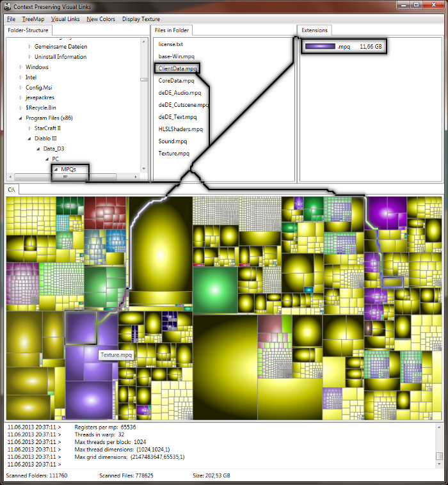Select the Data_D3 tree item label
Viewport: 448px width, 485px height.
pos(54,149)
